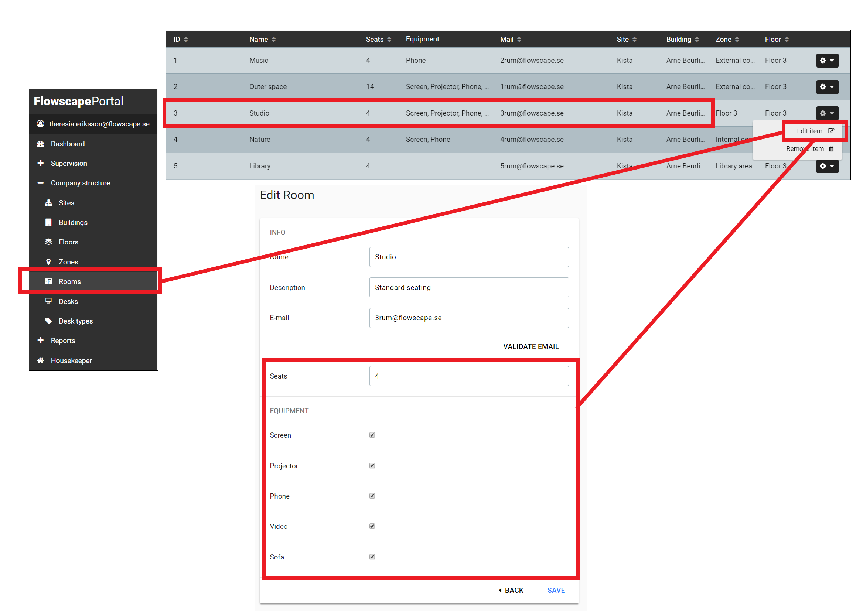Open Housekeeper in the sidebar
This screenshot has height=616, width=863.
93,361
